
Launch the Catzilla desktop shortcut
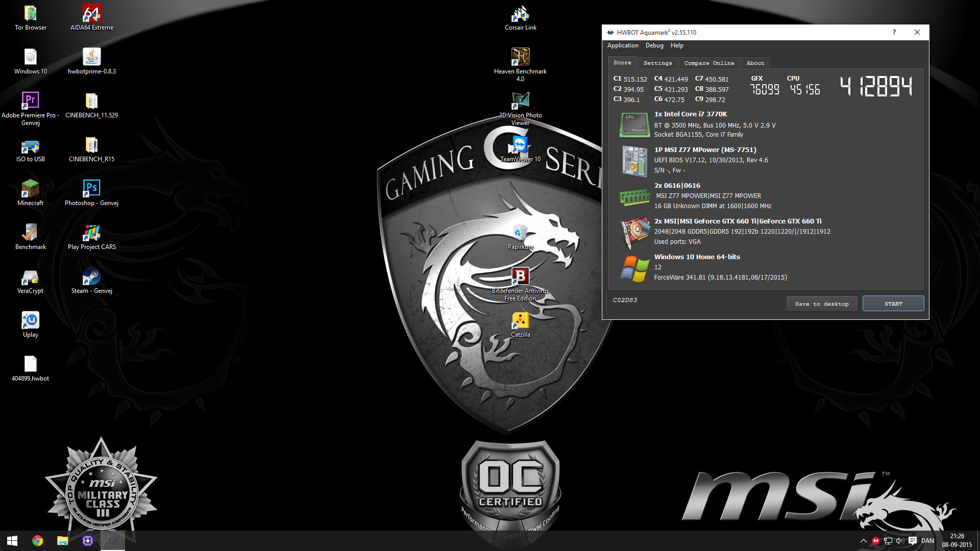click(x=521, y=325)
